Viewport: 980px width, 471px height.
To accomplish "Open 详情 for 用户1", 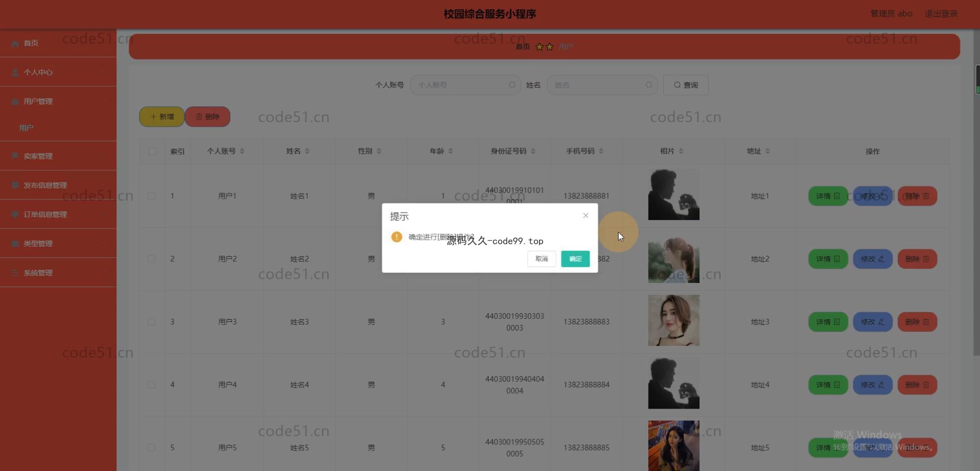I will pos(828,196).
